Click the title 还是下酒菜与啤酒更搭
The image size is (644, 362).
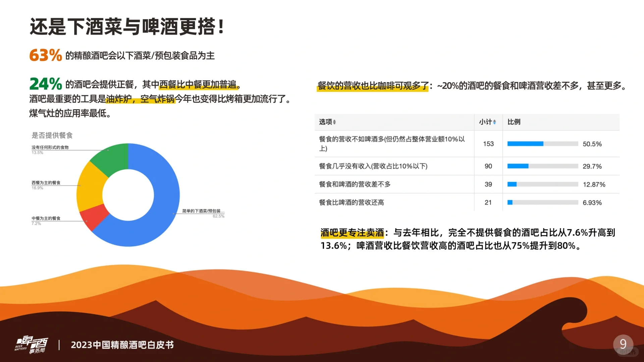[127, 27]
